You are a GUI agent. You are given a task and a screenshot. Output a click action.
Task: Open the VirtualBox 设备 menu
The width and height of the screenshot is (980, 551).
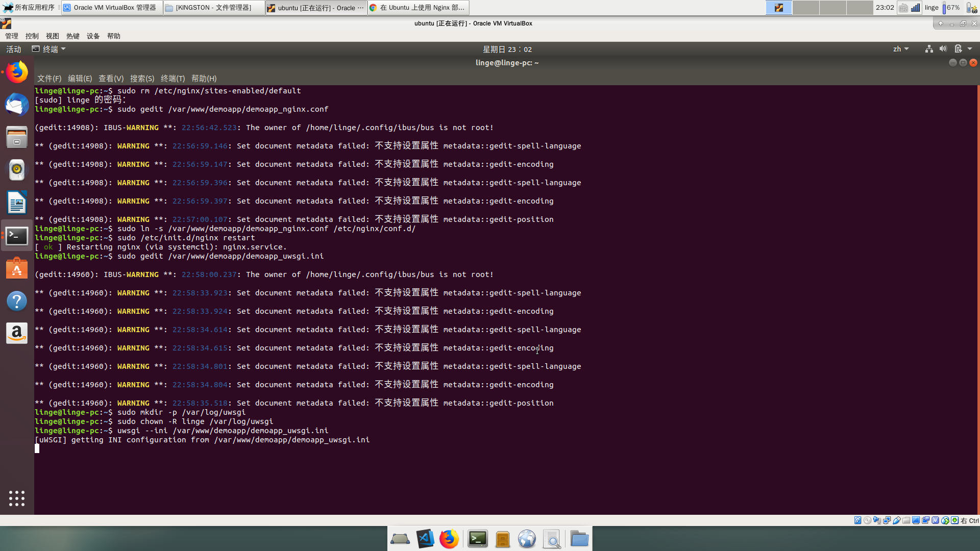[93, 36]
